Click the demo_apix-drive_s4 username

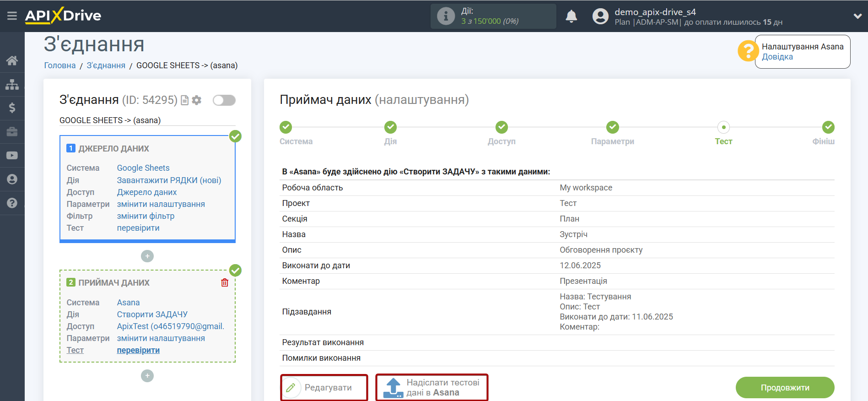click(655, 12)
